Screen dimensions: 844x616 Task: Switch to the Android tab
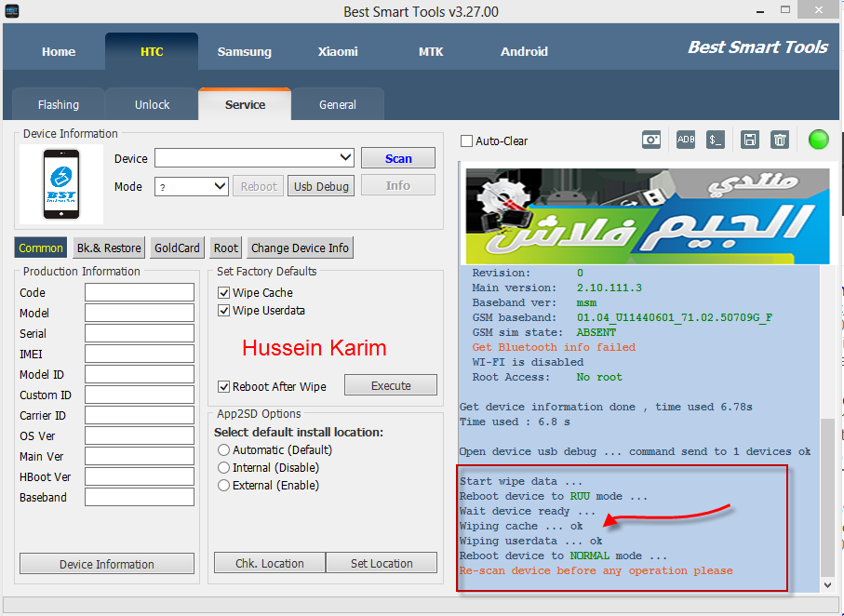click(x=524, y=52)
